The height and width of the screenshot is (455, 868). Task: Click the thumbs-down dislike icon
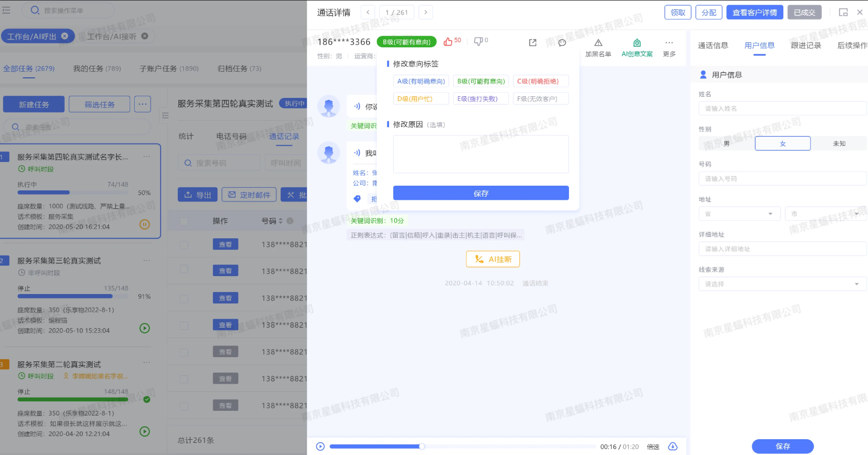click(x=478, y=42)
